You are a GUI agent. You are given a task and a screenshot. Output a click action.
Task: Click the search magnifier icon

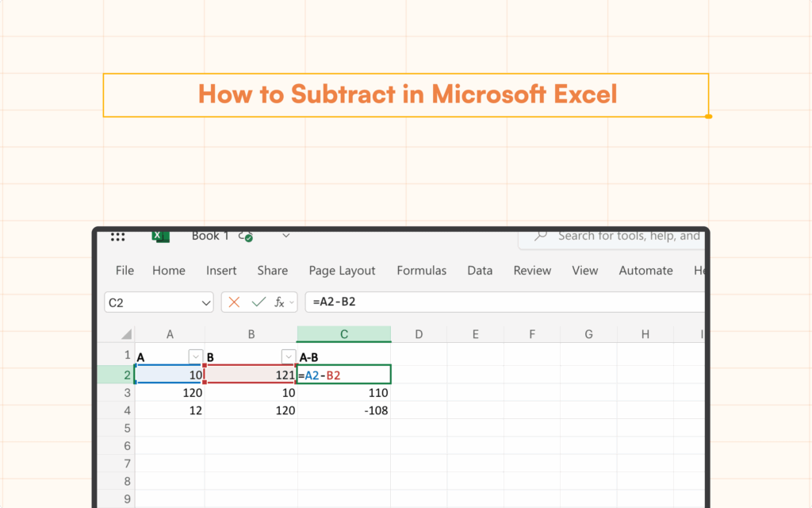[541, 236]
